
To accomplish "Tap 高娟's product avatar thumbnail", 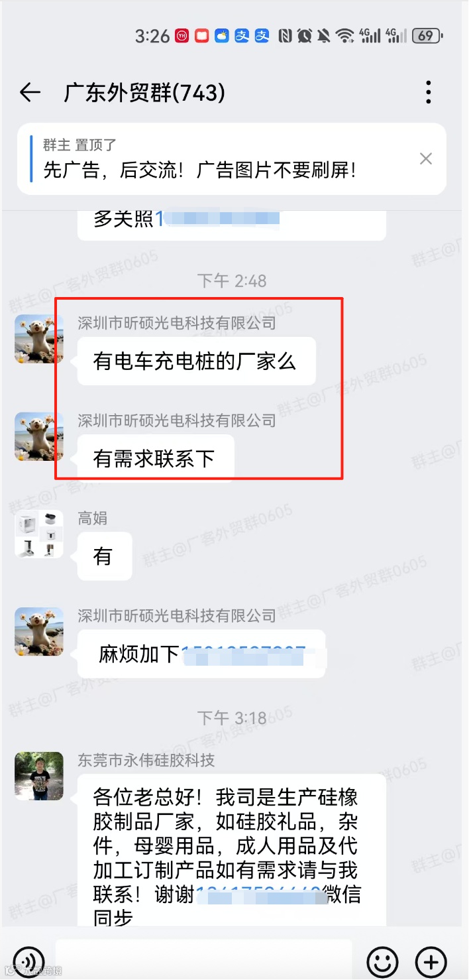I will pos(39,534).
